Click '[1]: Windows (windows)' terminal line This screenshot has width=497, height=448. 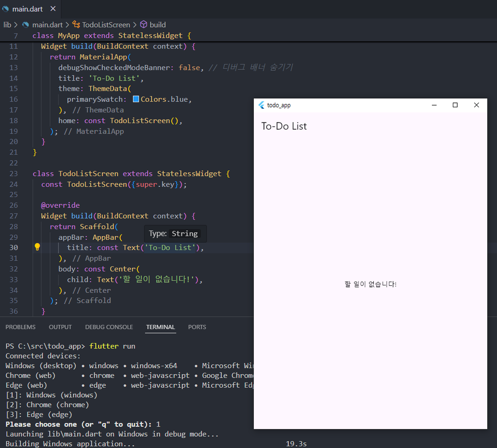pos(51,395)
